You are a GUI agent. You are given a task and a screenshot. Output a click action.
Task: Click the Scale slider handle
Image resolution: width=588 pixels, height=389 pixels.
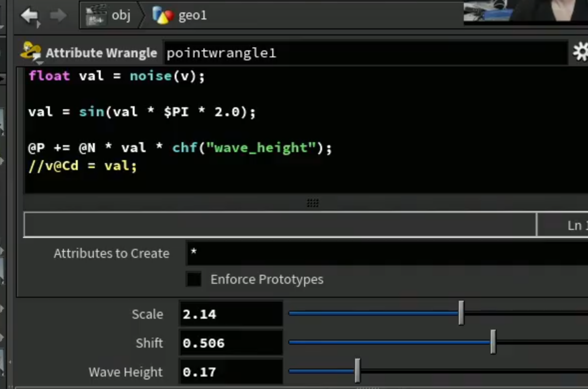point(461,313)
